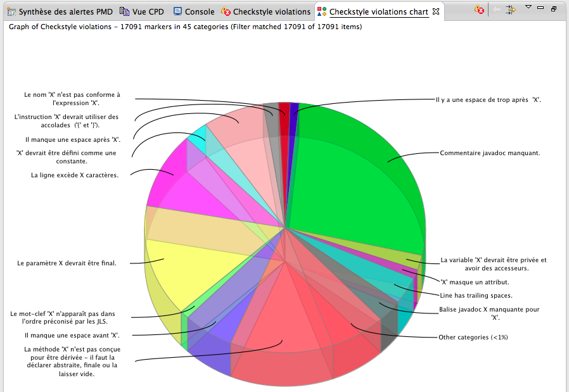Minimize the chart view panel
Viewport: 569px width, 392px height.
tap(540, 8)
